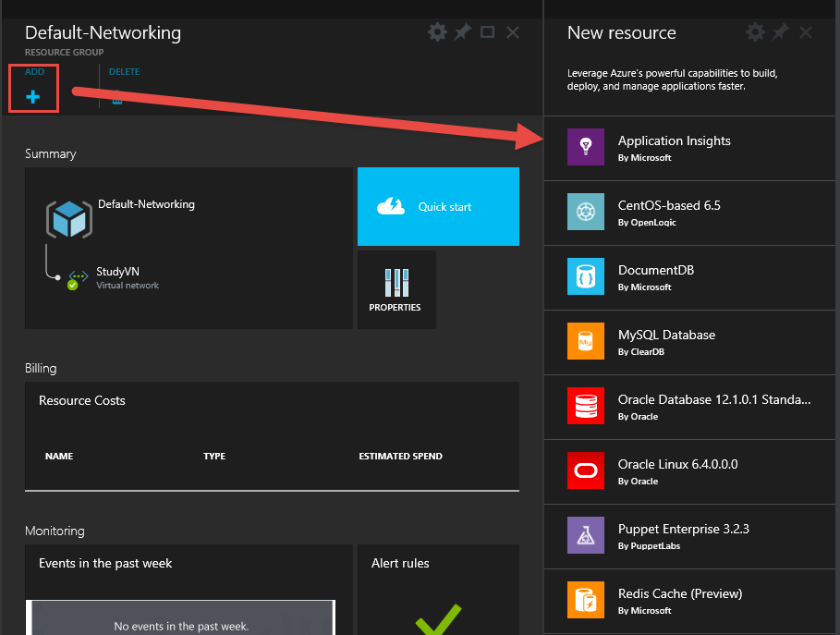Click the Oracle Database red icon
This screenshot has width=840, height=635.
(x=586, y=406)
